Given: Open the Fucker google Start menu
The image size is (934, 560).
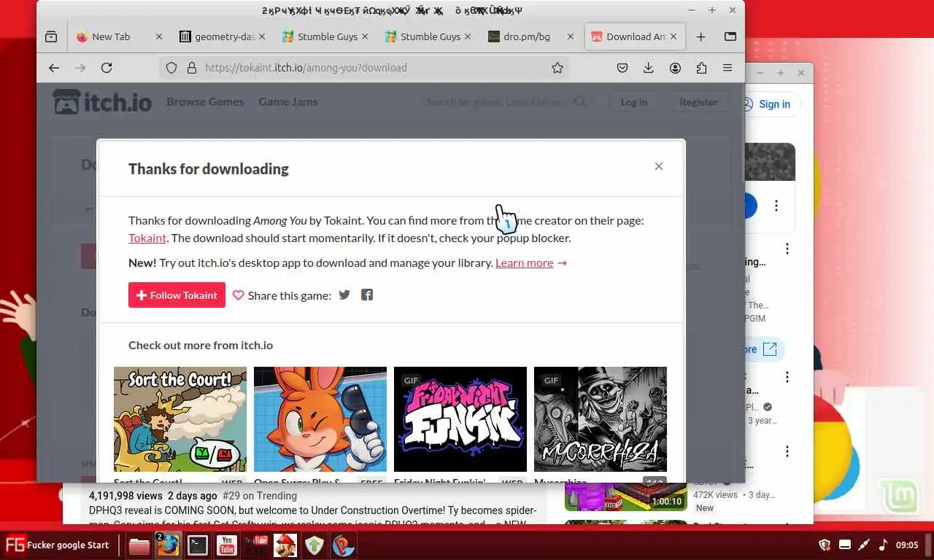Looking at the screenshot, I should tap(58, 545).
